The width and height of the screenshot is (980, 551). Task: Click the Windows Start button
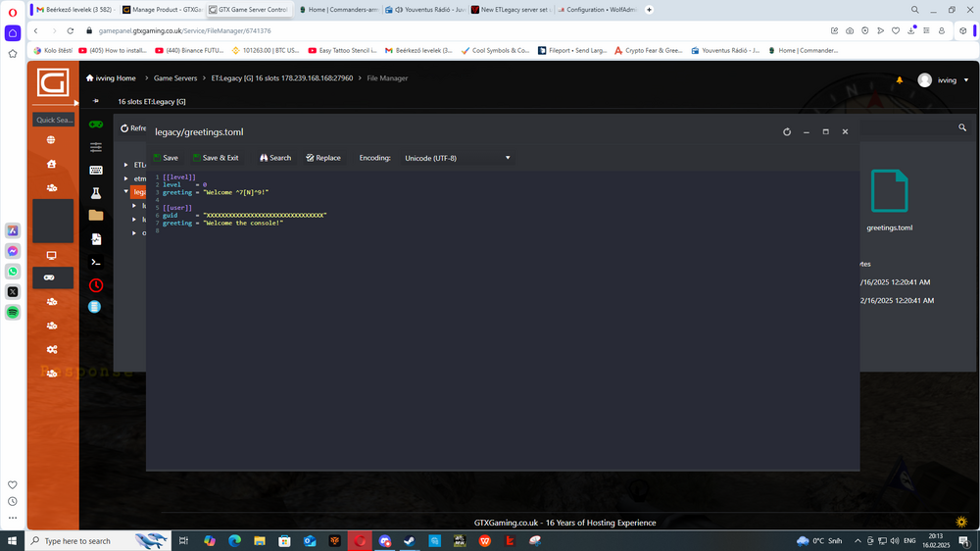click(x=12, y=541)
